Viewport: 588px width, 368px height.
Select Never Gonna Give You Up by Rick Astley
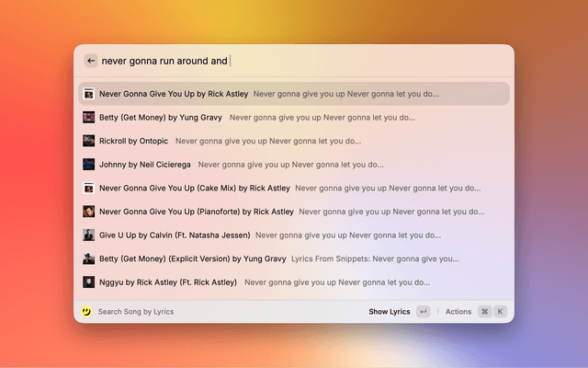[173, 94]
